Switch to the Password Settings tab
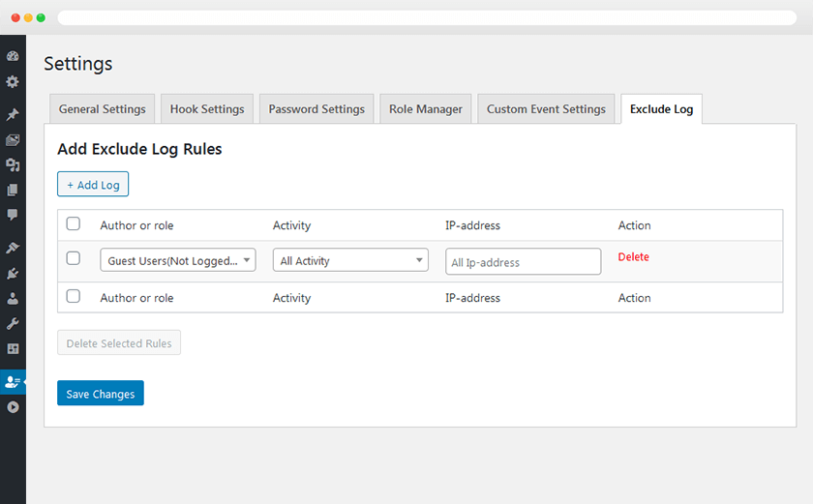 (316, 109)
